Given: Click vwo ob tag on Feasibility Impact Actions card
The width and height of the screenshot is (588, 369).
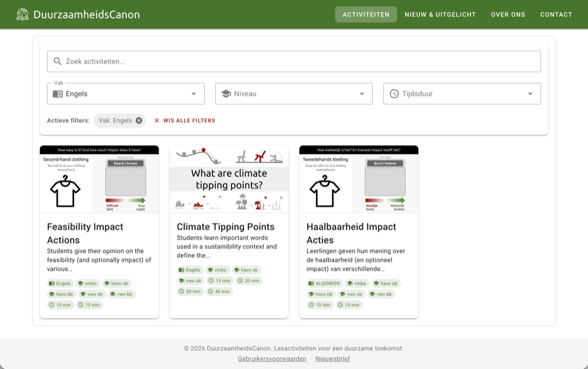Looking at the screenshot, I should (91, 294).
